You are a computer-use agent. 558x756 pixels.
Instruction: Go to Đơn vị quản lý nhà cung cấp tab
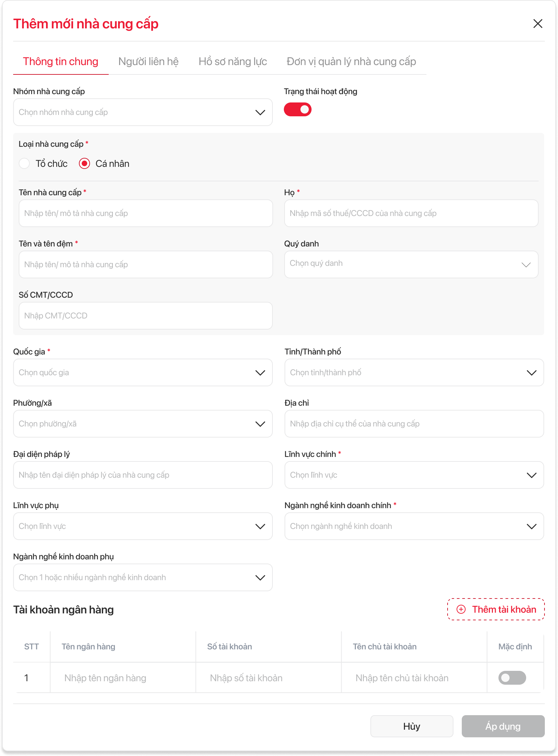(351, 62)
